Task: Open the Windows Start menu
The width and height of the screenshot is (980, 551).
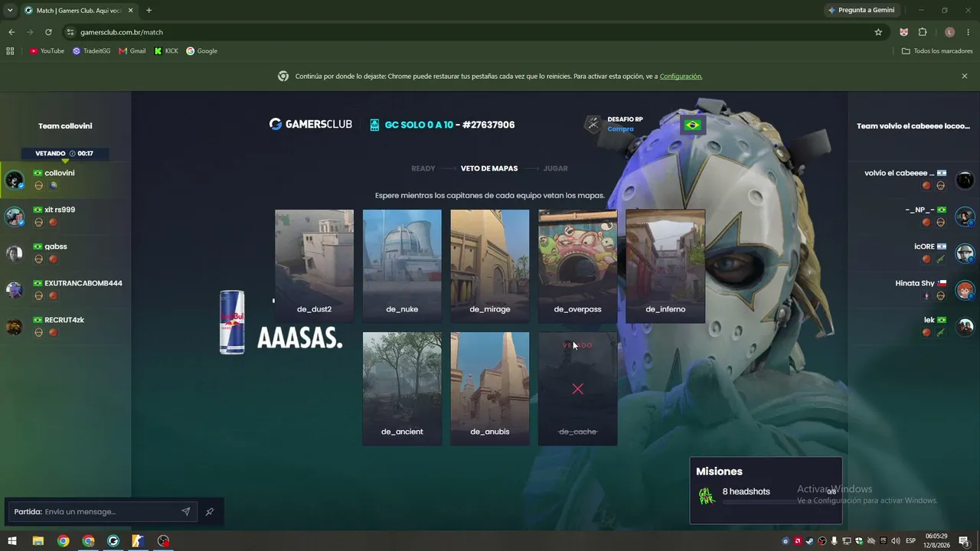Action: pos(12,541)
